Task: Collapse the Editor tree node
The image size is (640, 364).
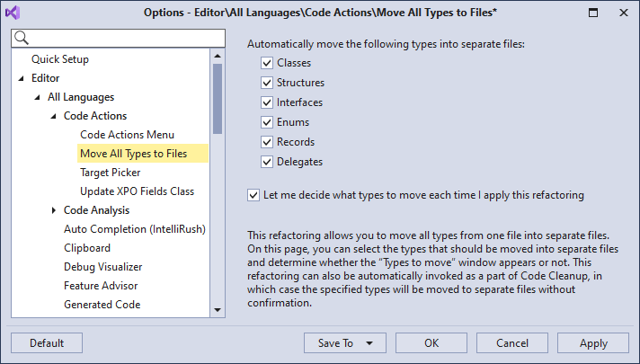Action: [x=22, y=78]
